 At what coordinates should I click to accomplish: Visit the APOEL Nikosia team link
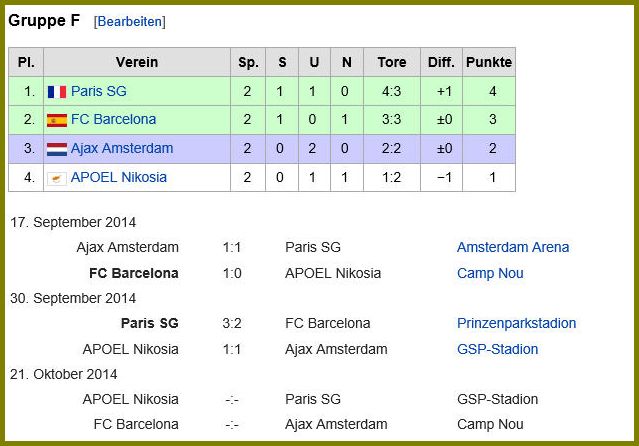tap(119, 177)
